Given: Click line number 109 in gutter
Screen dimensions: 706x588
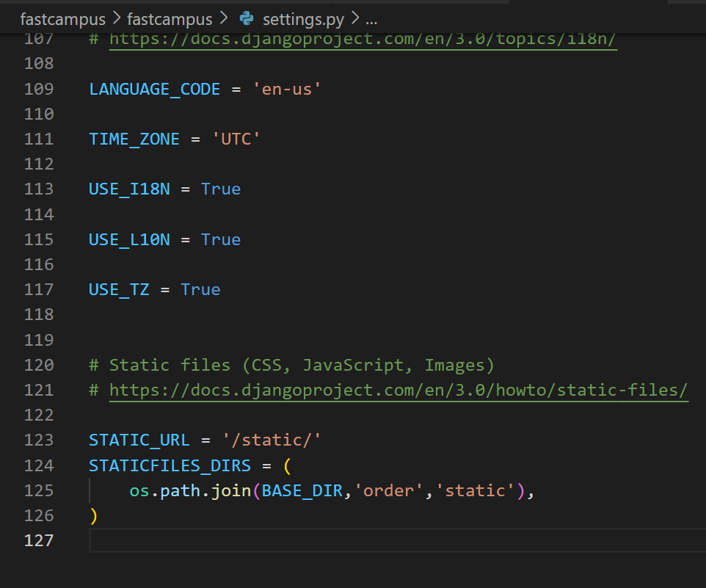Looking at the screenshot, I should [x=39, y=89].
